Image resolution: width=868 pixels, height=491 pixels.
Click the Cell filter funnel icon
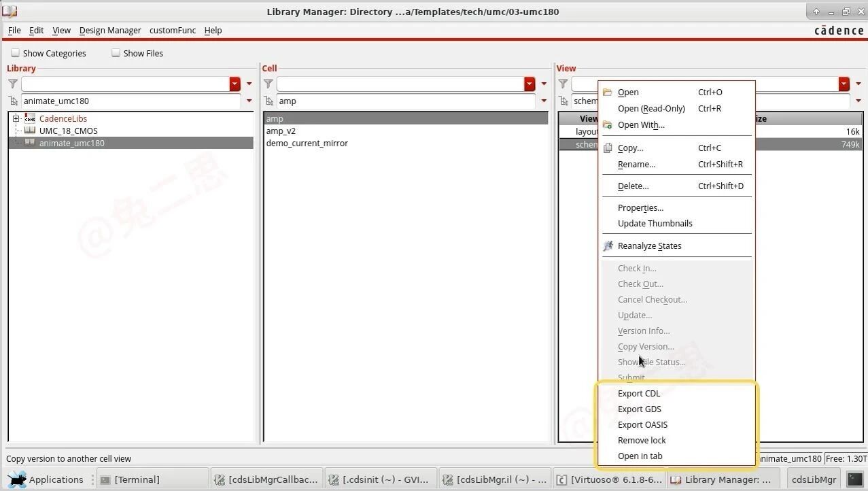tap(268, 84)
